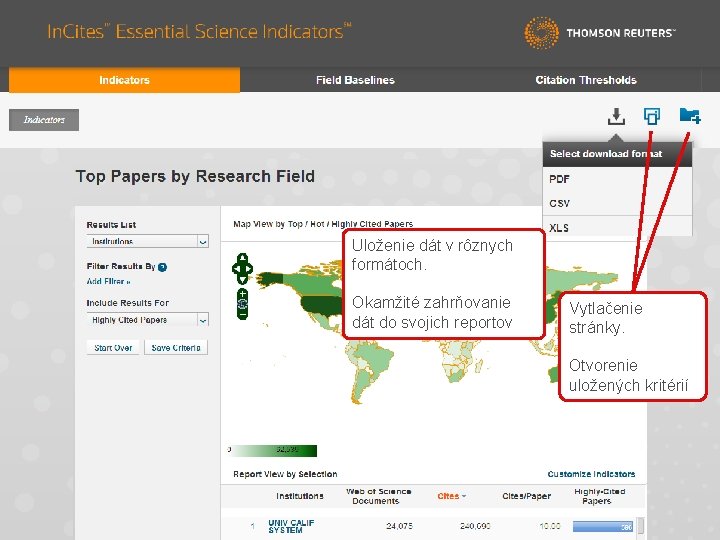Image resolution: width=720 pixels, height=540 pixels.
Task: Click the Filter Results By help icon
Action: (x=163, y=267)
